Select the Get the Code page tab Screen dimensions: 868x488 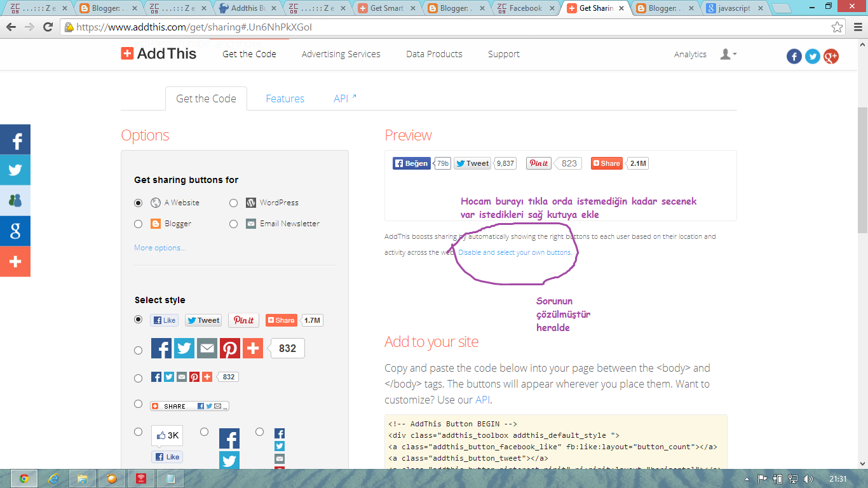[x=206, y=98]
